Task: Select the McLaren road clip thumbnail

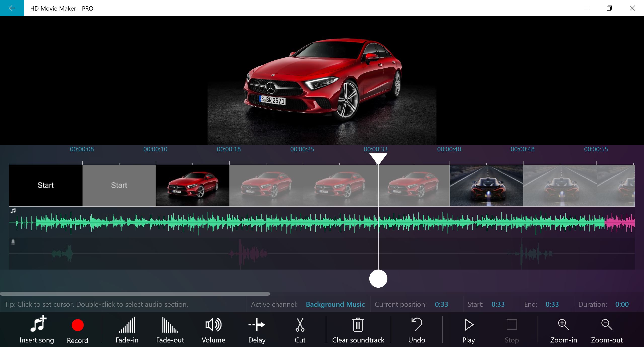Action: (x=487, y=186)
